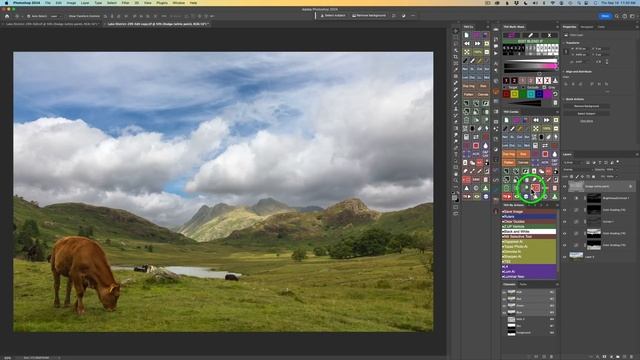Select the Rectangular Marquee tool
This screenshot has height=360, width=640.
pyautogui.click(x=456, y=37)
